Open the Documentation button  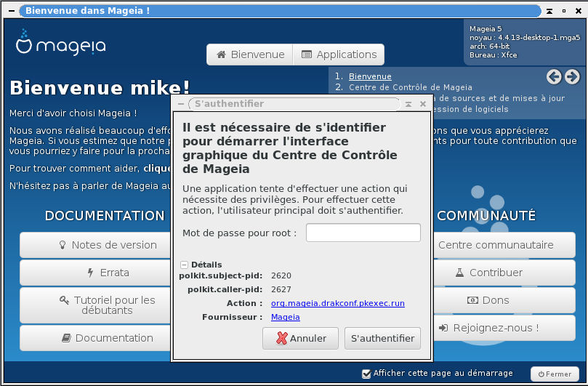(x=95, y=338)
